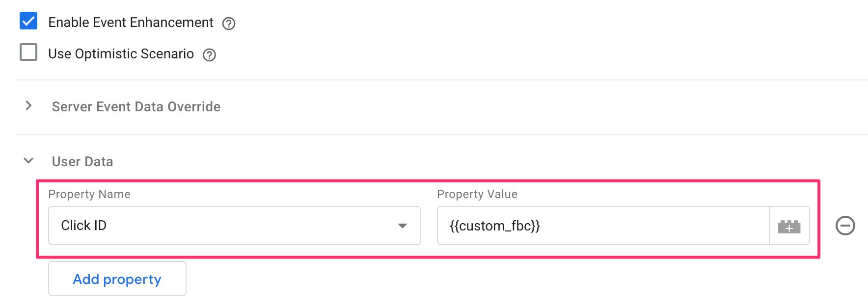Click the dropdown arrow in Property Name

403,226
